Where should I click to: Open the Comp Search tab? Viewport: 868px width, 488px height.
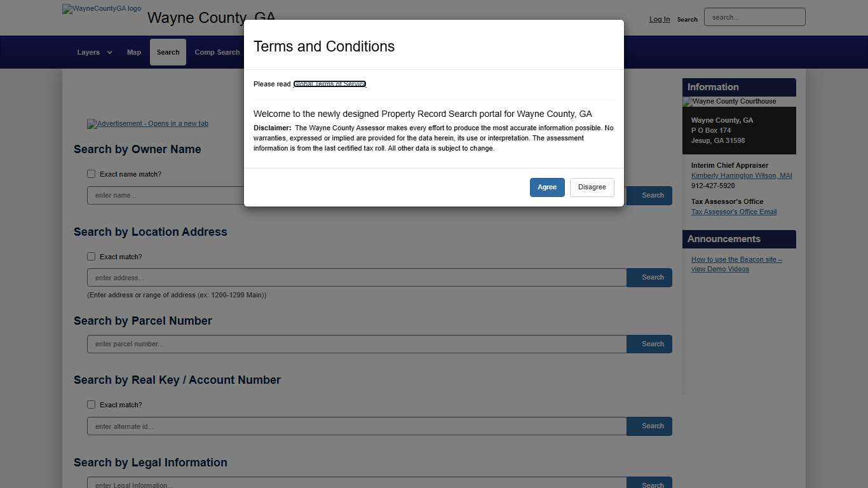[x=217, y=52]
